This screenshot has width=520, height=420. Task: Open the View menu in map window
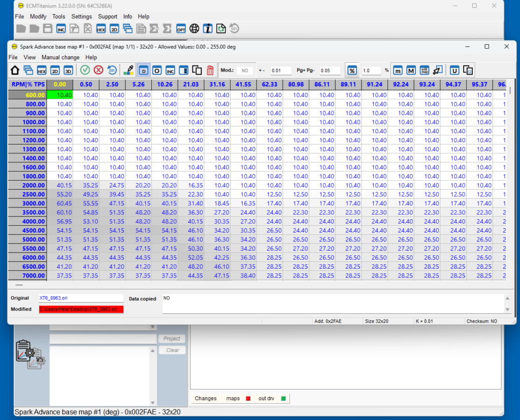29,57
